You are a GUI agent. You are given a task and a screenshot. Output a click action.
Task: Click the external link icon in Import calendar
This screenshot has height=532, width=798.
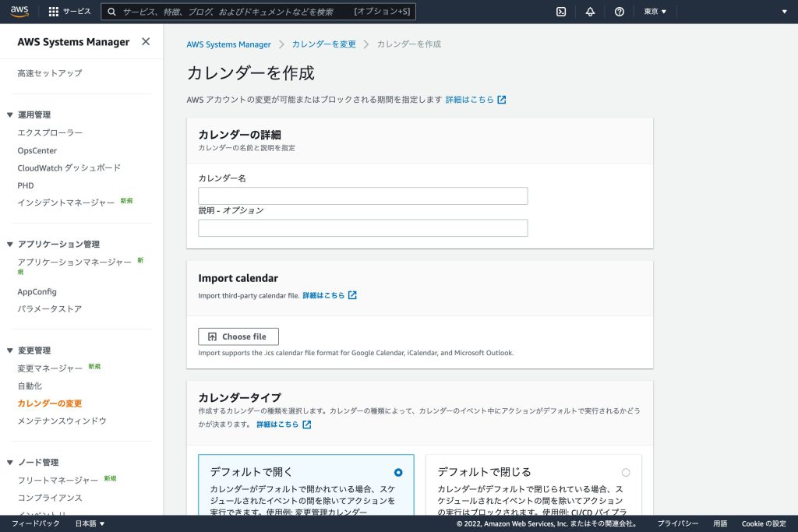[353, 295]
